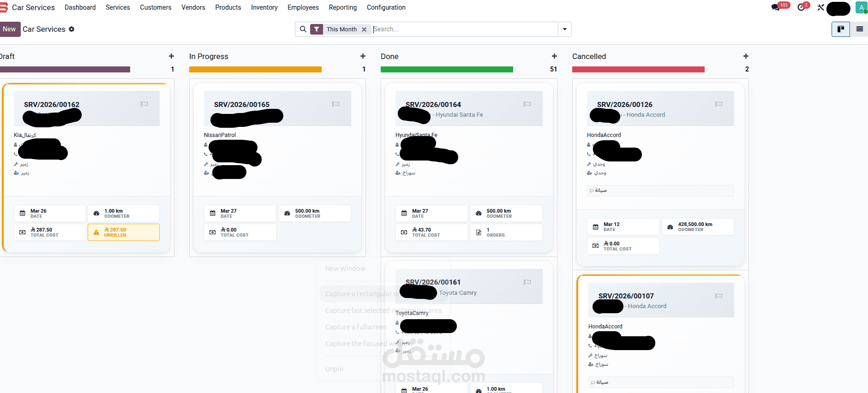Open the Configuration menu

tap(386, 7)
